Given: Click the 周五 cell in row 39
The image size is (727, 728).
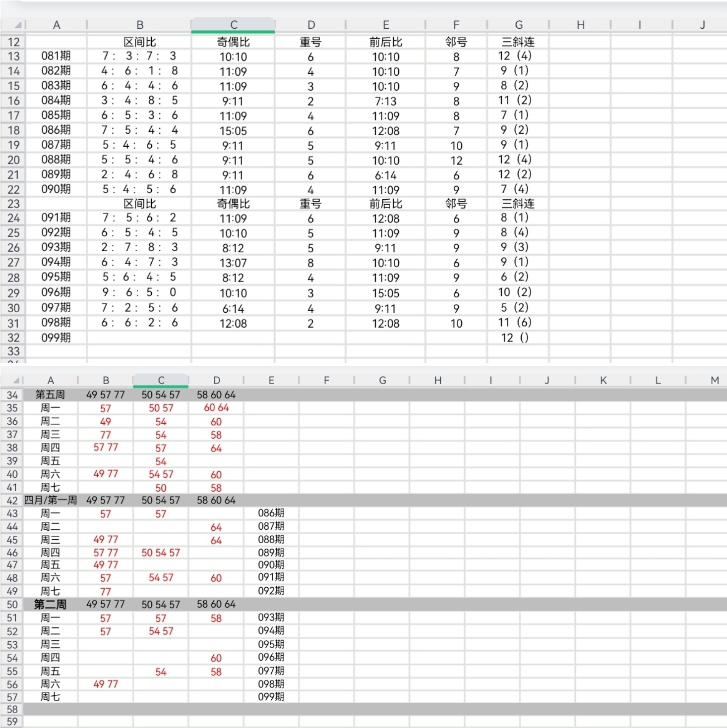Looking at the screenshot, I should tap(50, 461).
